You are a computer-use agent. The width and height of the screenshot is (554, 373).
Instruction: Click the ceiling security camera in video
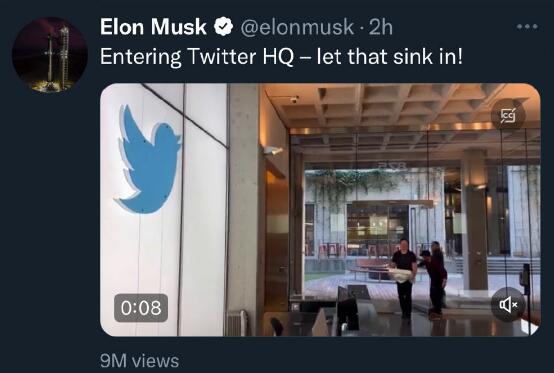pyautogui.click(x=294, y=99)
